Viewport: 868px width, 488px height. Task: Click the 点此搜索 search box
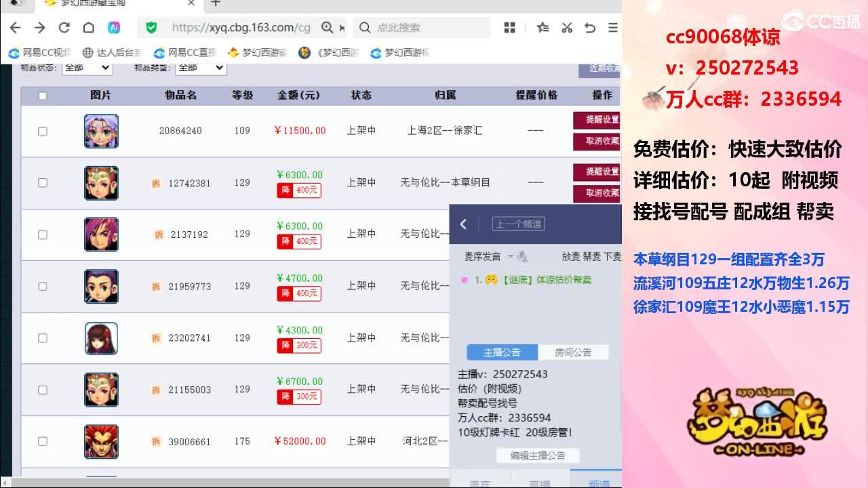pyautogui.click(x=422, y=28)
